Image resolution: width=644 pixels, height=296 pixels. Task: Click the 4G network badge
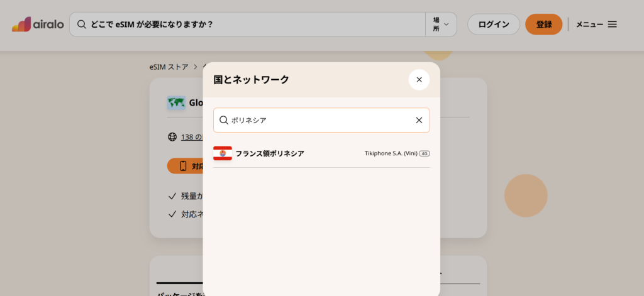pyautogui.click(x=425, y=153)
